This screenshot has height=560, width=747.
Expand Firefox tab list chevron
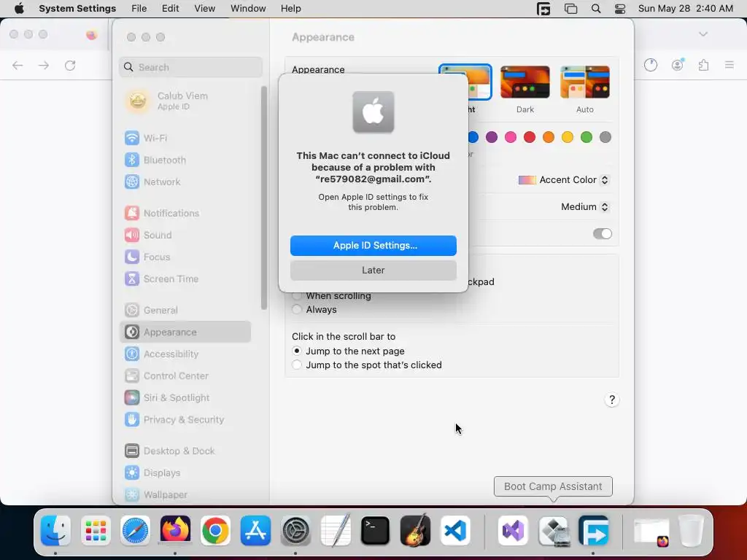coord(703,34)
